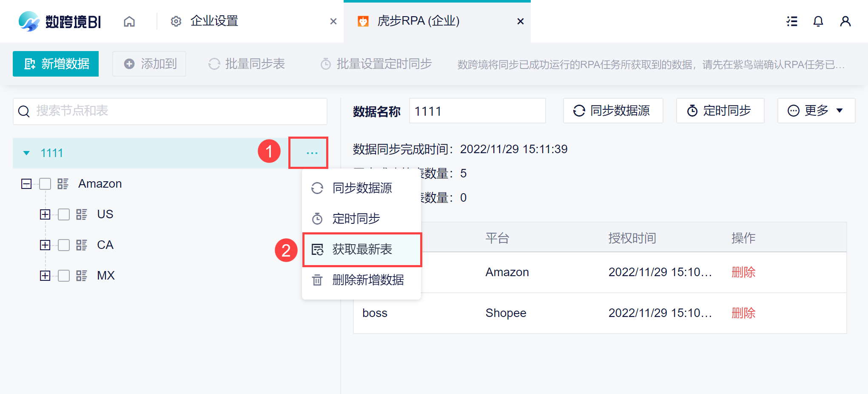Enable the MX node checkbox
868x394 pixels.
[64, 276]
